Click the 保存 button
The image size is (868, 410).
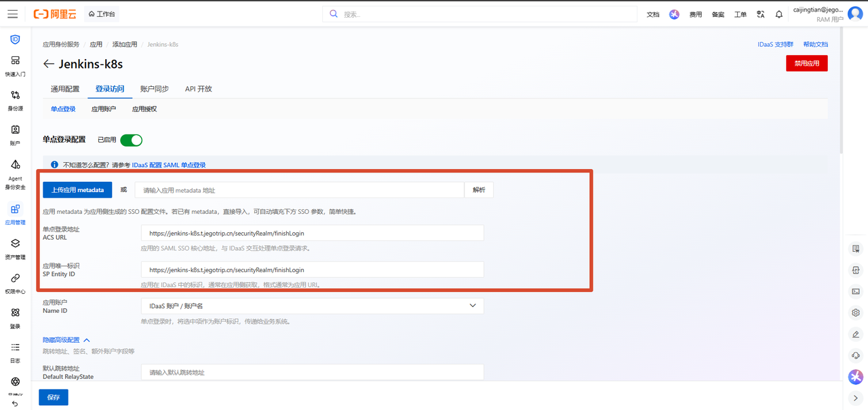[54, 397]
